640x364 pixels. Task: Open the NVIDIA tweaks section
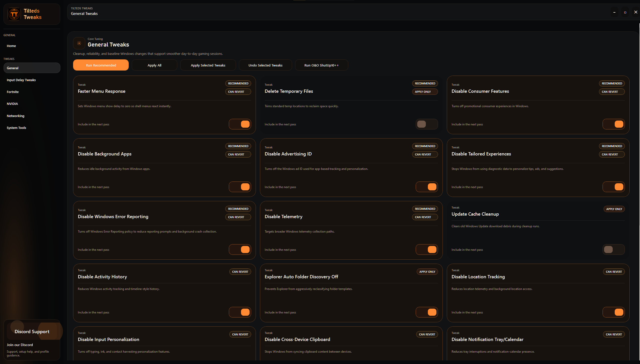32,104
